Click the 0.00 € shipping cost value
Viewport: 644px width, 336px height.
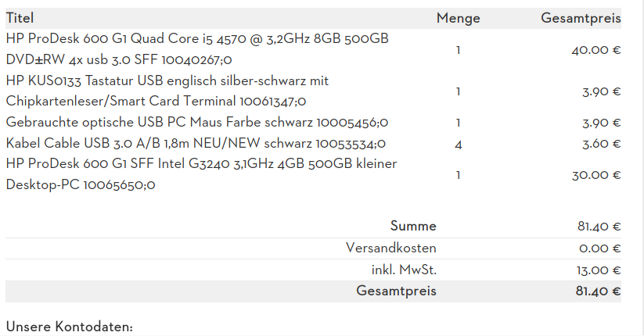coord(599,248)
